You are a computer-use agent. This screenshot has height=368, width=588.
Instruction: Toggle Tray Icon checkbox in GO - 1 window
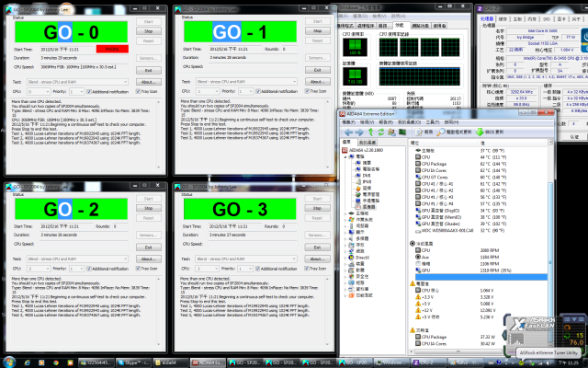coord(307,91)
